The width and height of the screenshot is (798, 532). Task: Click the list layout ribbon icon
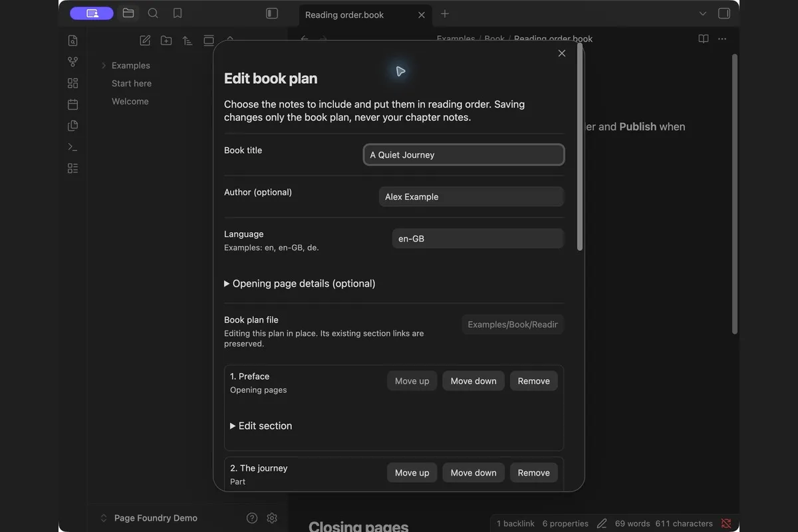pos(73,168)
